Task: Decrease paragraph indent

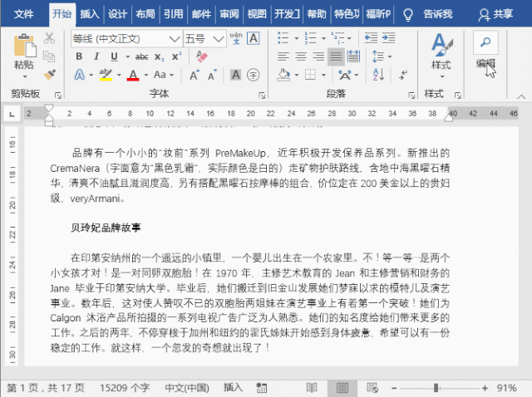Action: tap(371, 38)
